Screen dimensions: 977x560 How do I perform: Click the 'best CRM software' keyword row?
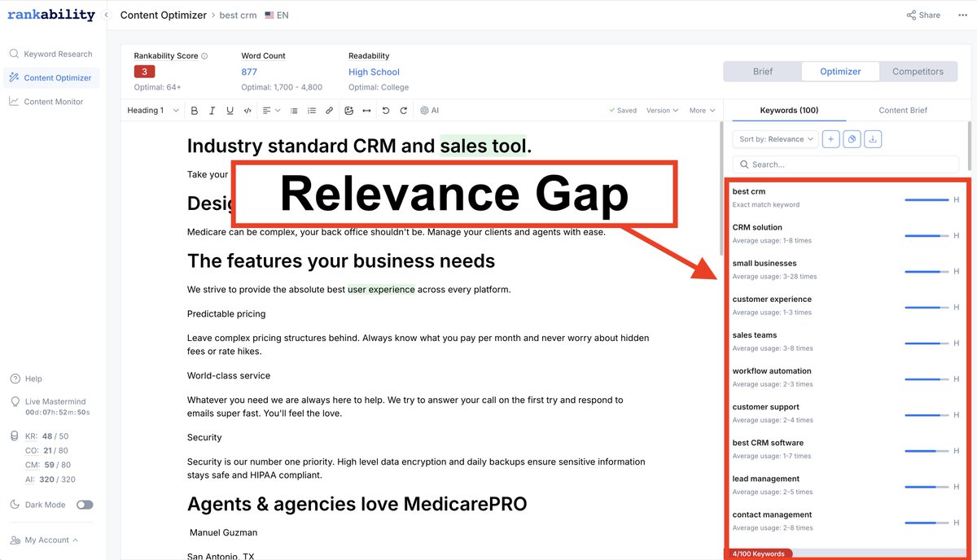tap(846, 449)
